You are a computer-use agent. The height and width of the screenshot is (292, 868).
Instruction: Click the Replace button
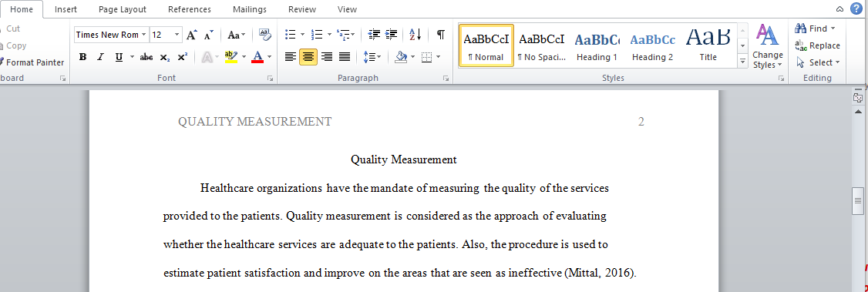(x=818, y=46)
